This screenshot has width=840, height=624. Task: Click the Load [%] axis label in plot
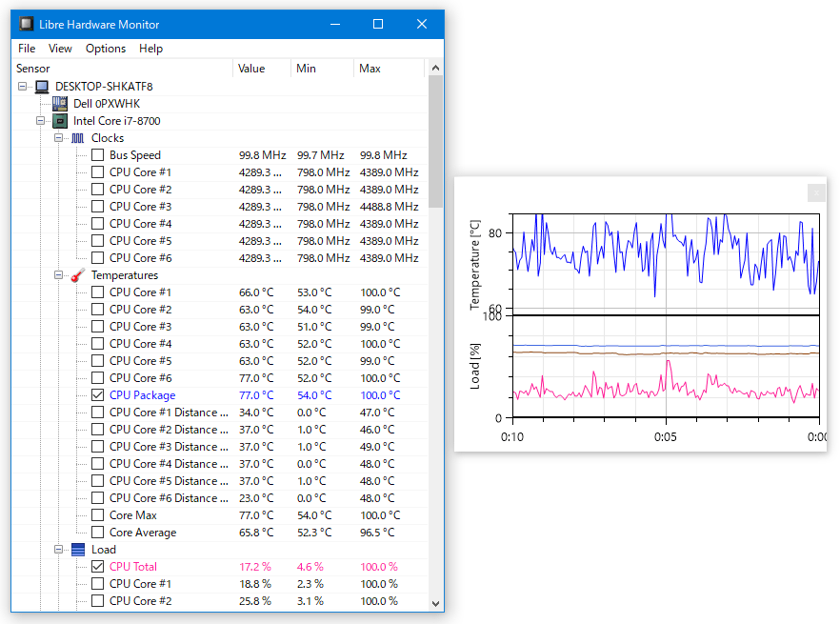[x=474, y=366]
